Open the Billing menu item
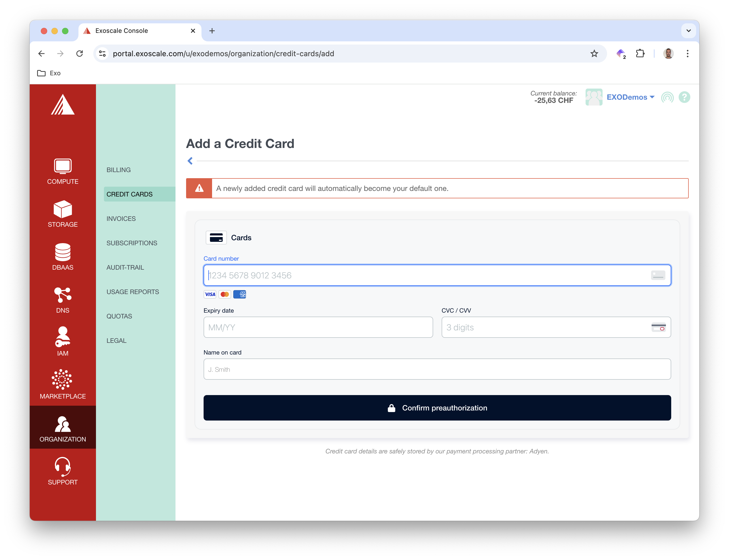This screenshot has width=729, height=560. click(118, 170)
